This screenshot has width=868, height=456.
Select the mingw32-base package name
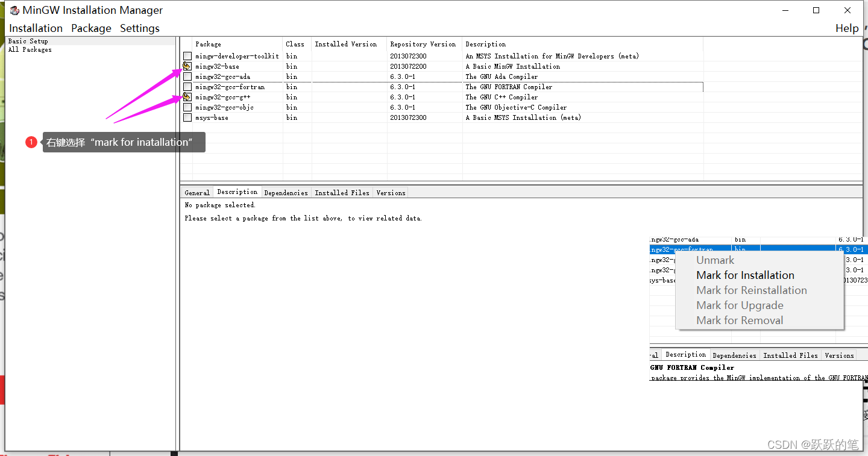pos(217,66)
